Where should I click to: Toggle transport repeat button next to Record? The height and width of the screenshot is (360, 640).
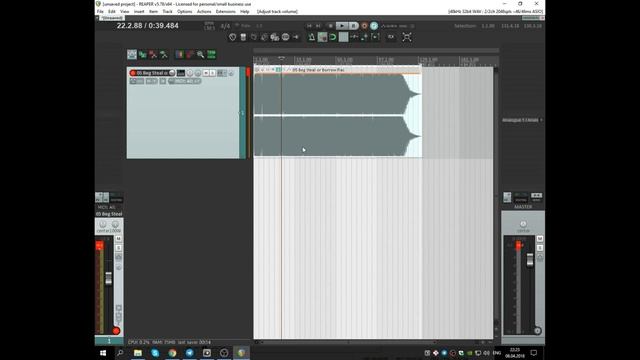click(374, 26)
